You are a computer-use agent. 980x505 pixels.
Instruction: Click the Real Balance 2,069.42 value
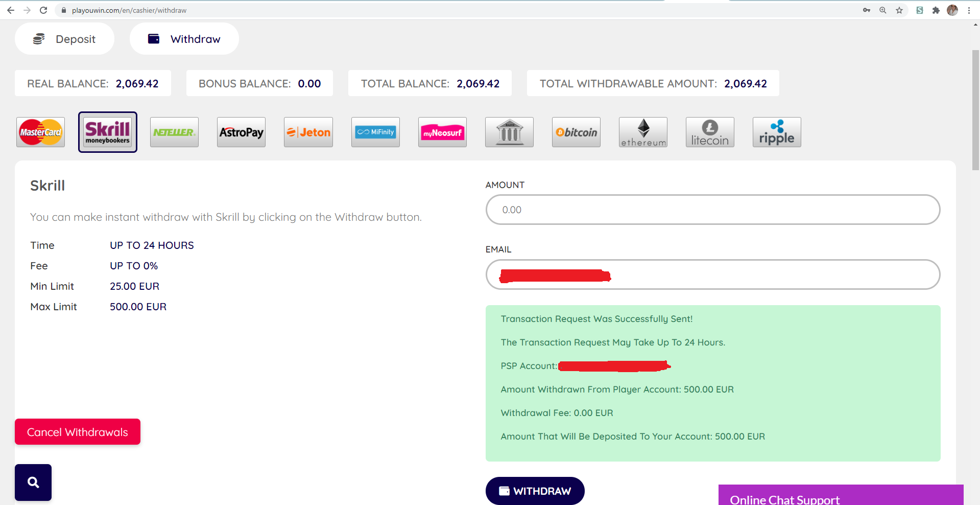pos(137,84)
